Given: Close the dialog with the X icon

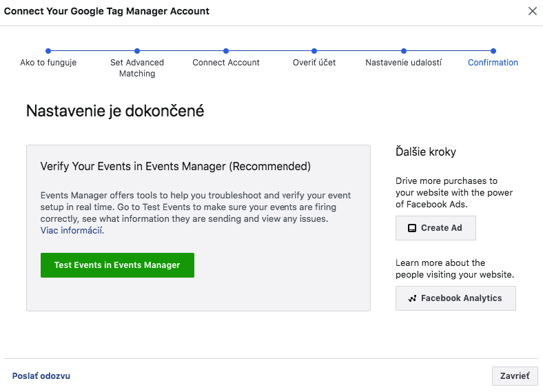Looking at the screenshot, I should pos(533,11).
